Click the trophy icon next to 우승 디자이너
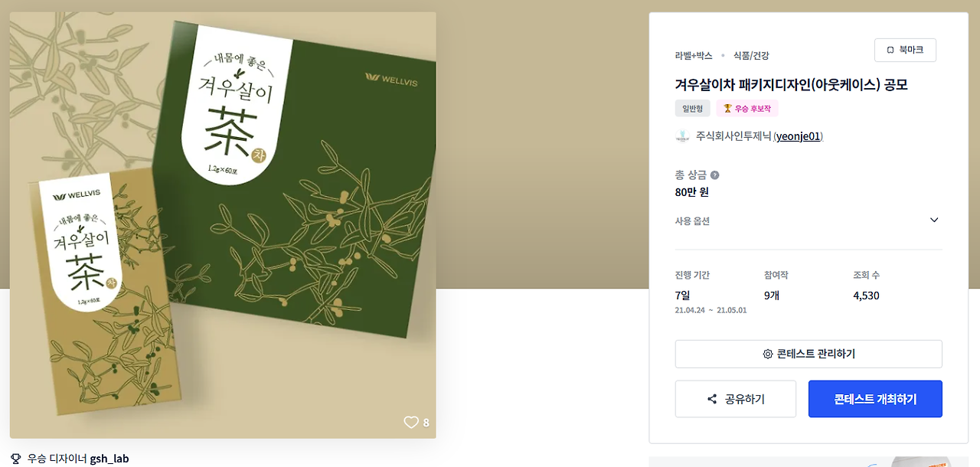This screenshot has width=980, height=467. point(15,459)
